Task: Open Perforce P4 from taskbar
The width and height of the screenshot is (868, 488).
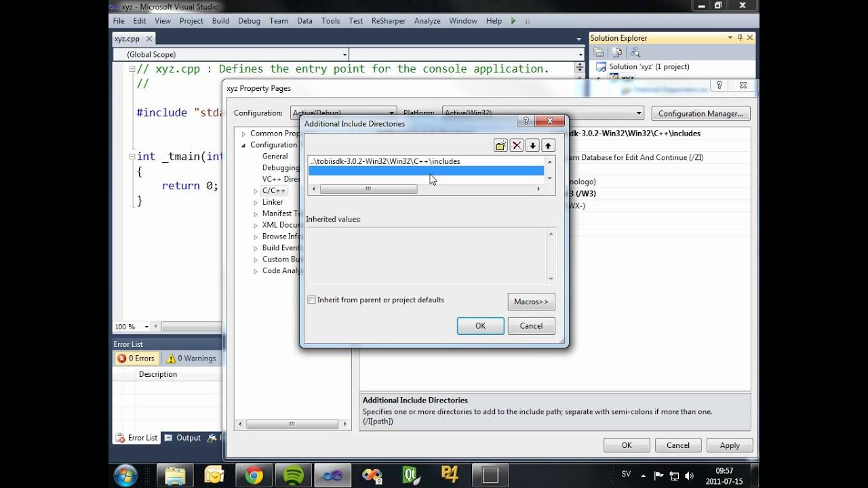Action: click(450, 475)
